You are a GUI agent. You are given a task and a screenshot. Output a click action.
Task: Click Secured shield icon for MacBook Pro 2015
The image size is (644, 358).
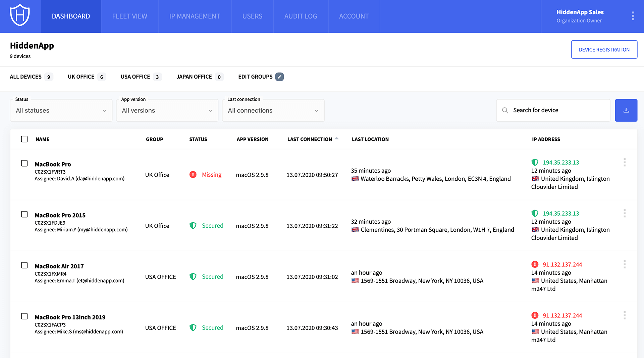pos(193,225)
